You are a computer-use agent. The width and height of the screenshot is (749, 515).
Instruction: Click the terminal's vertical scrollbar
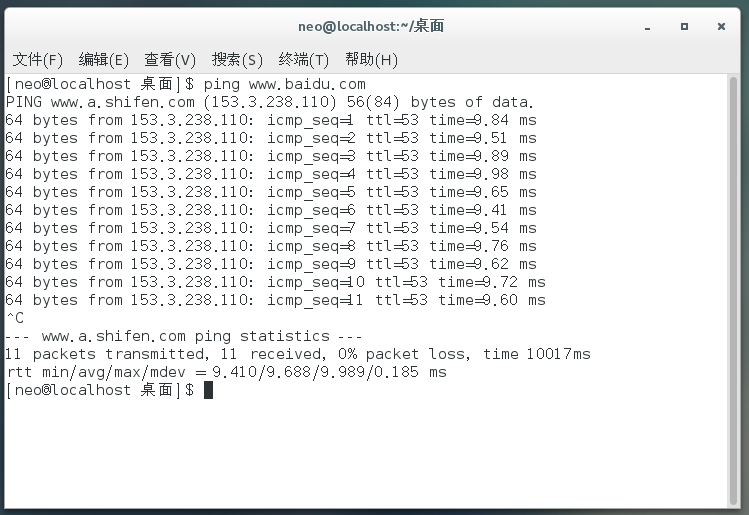click(x=735, y=290)
